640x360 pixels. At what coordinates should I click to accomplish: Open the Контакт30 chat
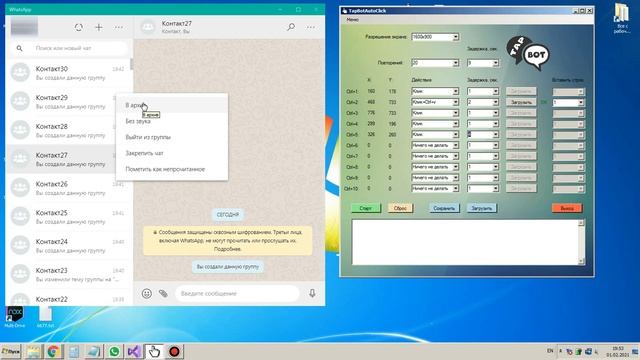pyautogui.click(x=69, y=73)
